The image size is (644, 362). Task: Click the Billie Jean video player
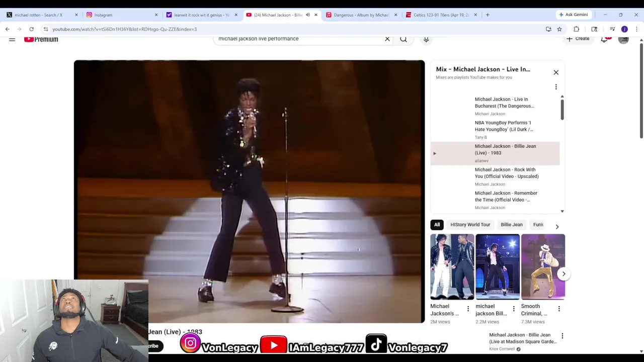(x=249, y=191)
